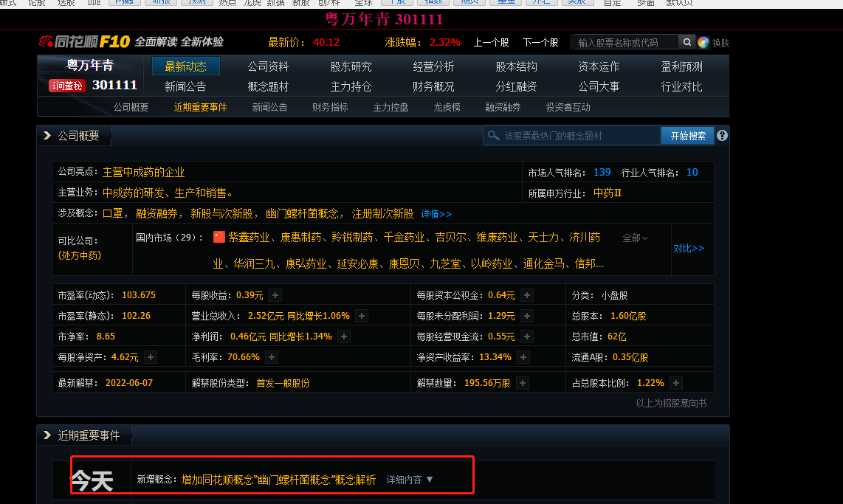Go to the 盈利预测 tab
Screen dimensions: 843x504
tap(682, 66)
